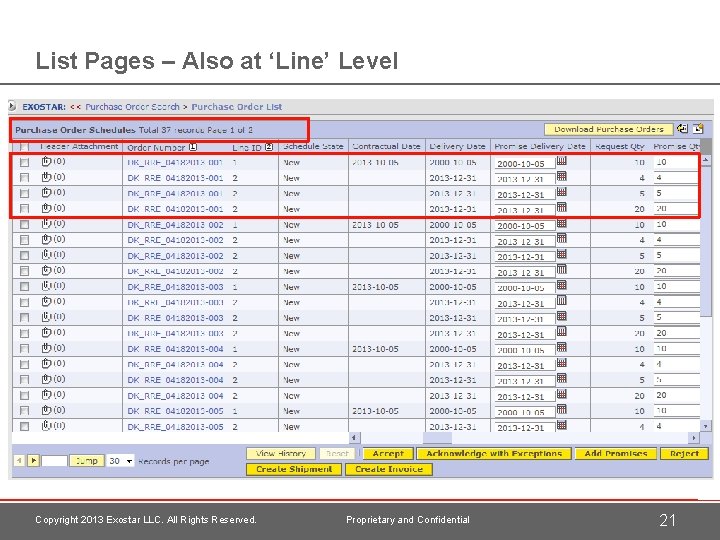
Task: Open attachment icon for order 003 row with quantity 4
Action: [46, 302]
